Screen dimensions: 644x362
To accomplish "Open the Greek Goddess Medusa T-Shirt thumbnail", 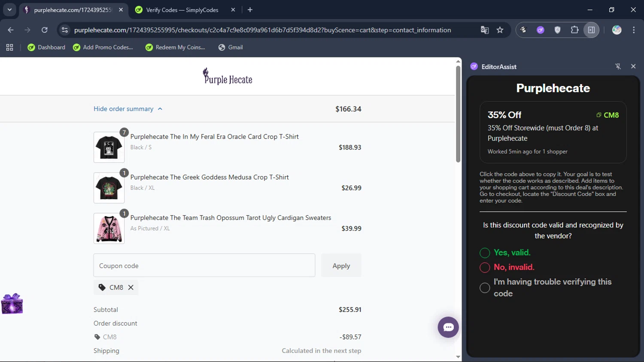I will [109, 188].
